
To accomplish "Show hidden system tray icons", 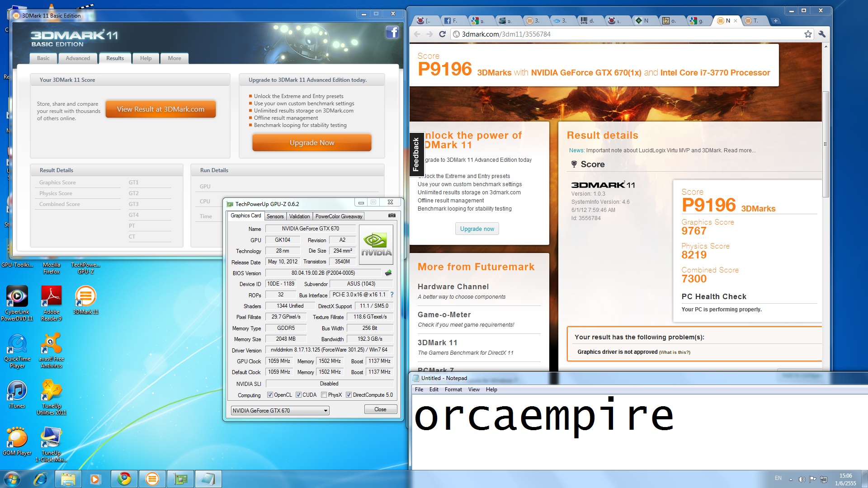I will click(x=791, y=479).
